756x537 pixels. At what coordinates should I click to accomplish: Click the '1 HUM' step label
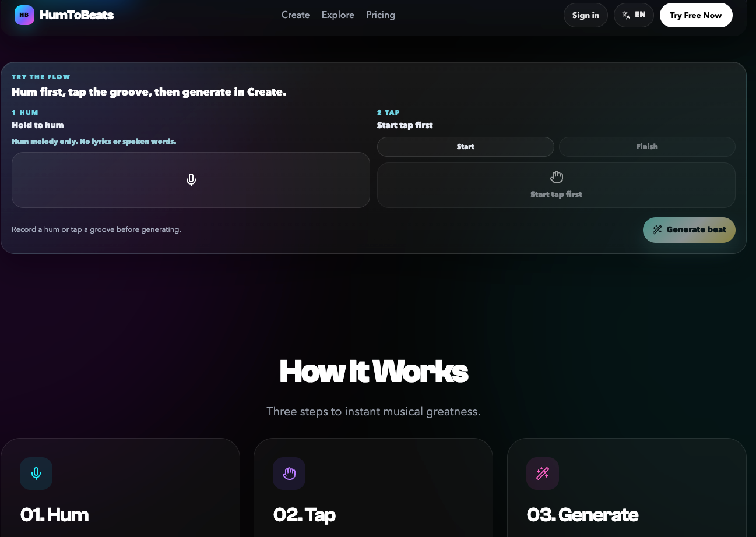25,112
